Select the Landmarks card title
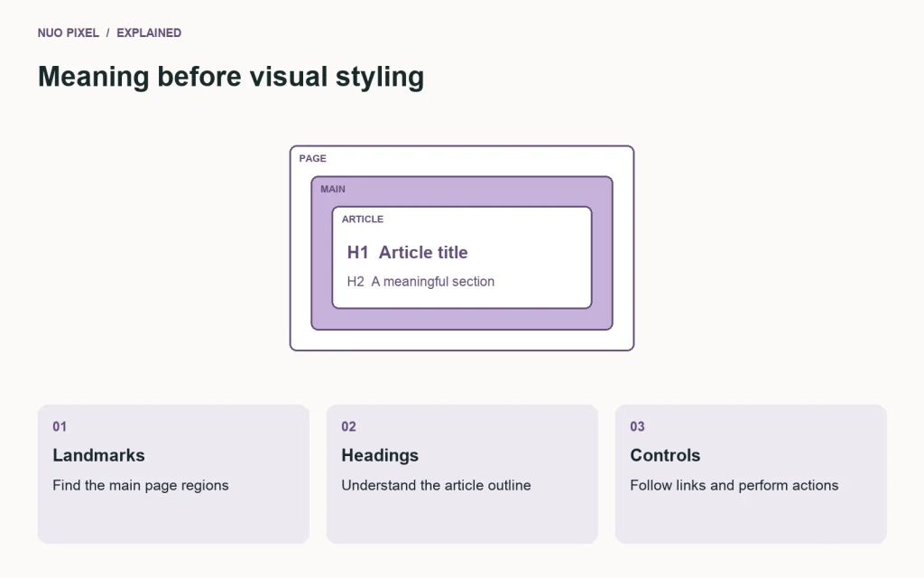924x578 pixels. 98,455
